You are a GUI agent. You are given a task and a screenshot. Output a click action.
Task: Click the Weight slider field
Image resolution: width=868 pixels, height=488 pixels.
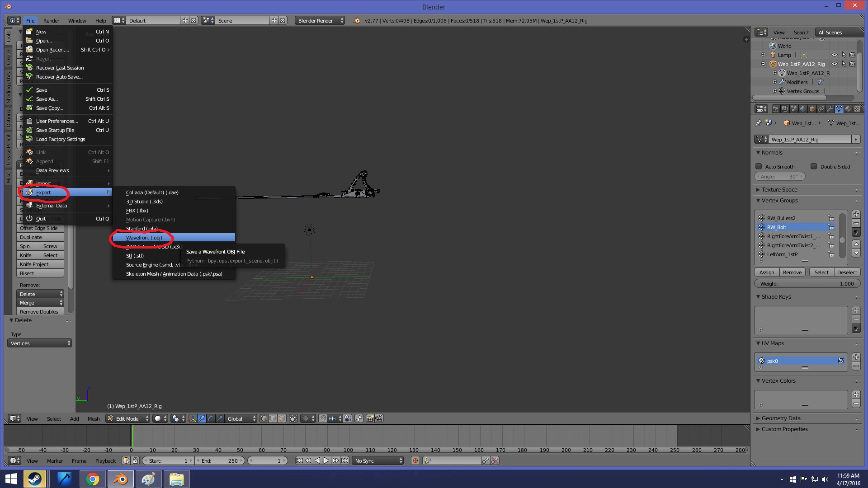tap(807, 284)
